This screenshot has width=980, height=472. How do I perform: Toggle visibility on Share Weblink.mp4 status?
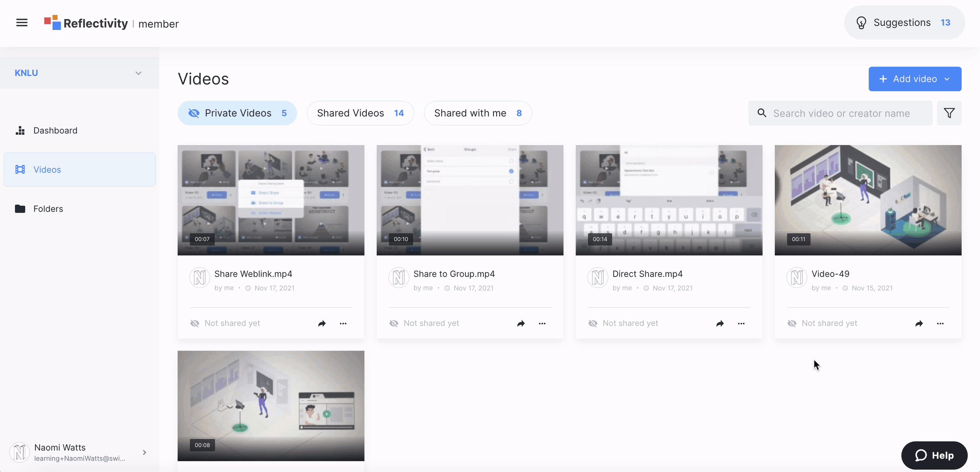[195, 324]
